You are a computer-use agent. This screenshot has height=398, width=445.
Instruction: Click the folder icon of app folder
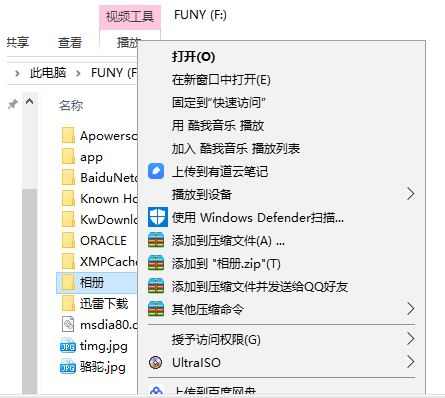point(68,156)
